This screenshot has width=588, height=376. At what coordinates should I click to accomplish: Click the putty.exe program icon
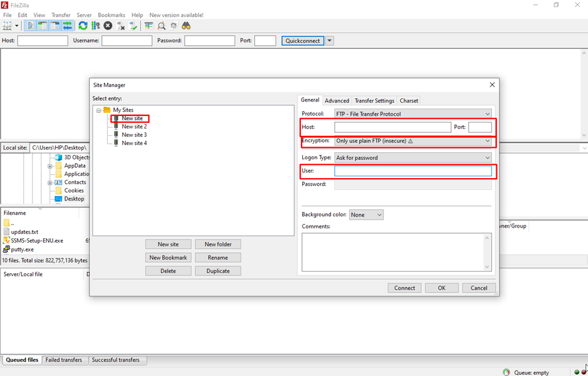tap(7, 249)
